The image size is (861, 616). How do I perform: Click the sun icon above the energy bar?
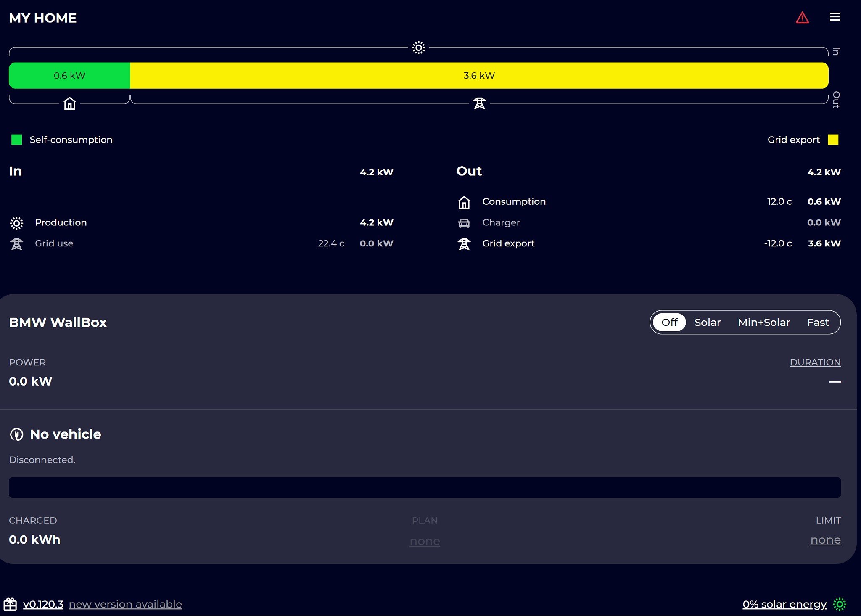point(418,48)
